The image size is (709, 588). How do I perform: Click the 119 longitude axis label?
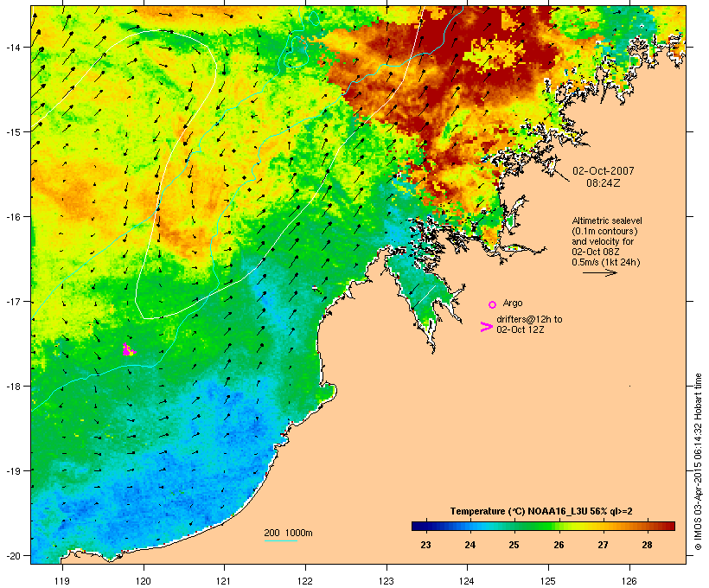tap(62, 581)
